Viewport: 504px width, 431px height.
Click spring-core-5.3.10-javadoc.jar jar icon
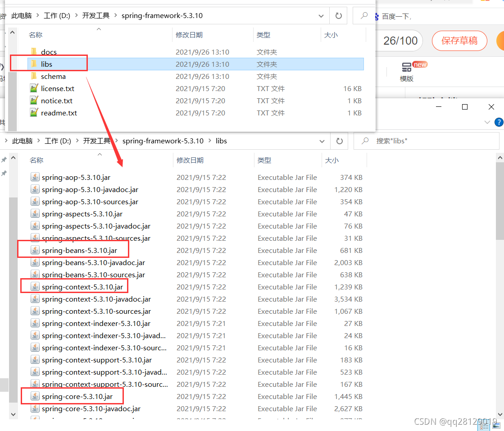(x=35, y=408)
